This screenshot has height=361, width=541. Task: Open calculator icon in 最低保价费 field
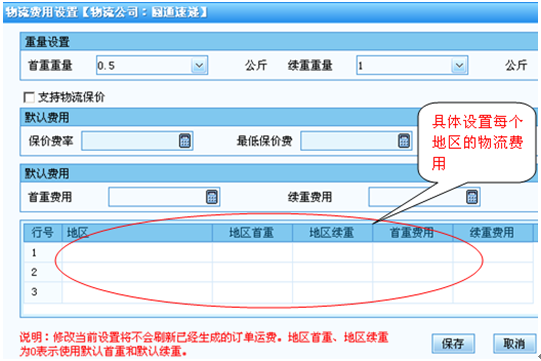click(x=404, y=141)
